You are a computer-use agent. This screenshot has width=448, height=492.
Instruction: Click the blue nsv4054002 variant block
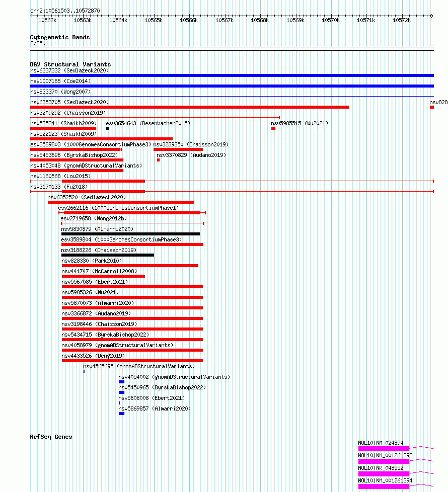[x=121, y=382]
